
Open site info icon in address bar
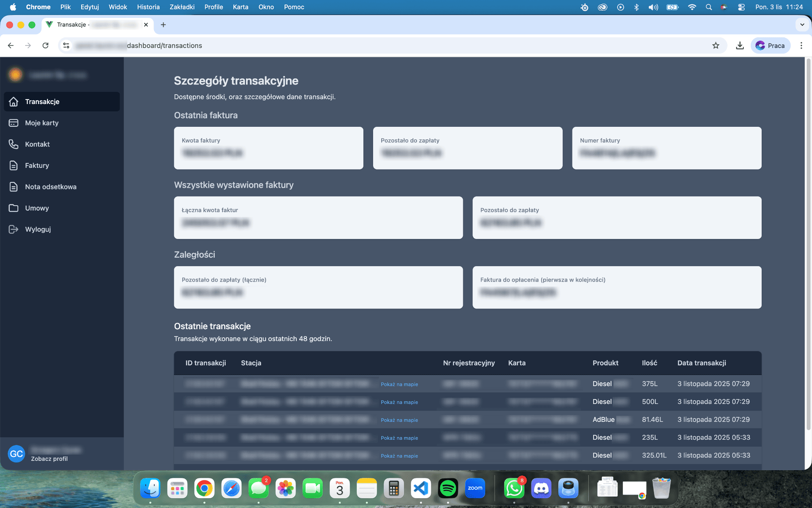pos(66,46)
